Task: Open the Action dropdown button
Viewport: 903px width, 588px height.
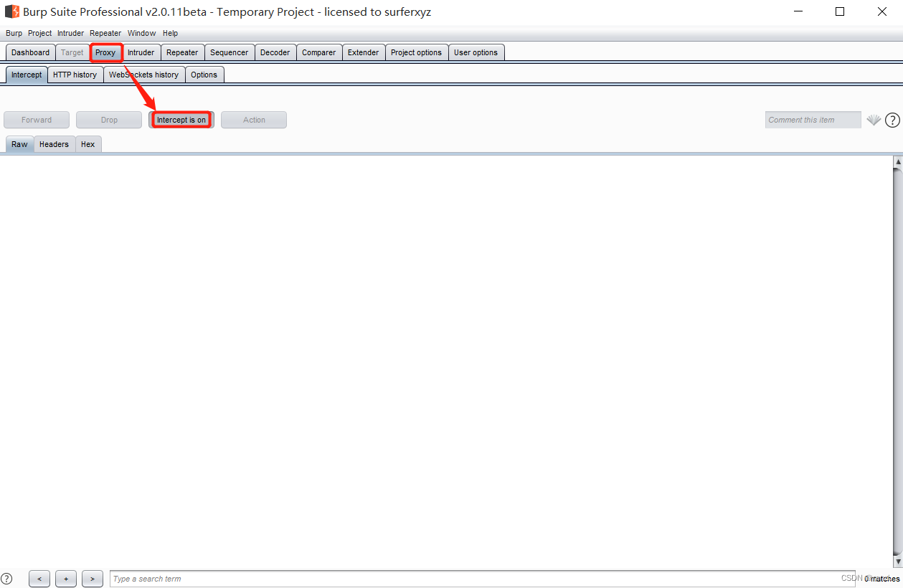Action: click(x=254, y=120)
